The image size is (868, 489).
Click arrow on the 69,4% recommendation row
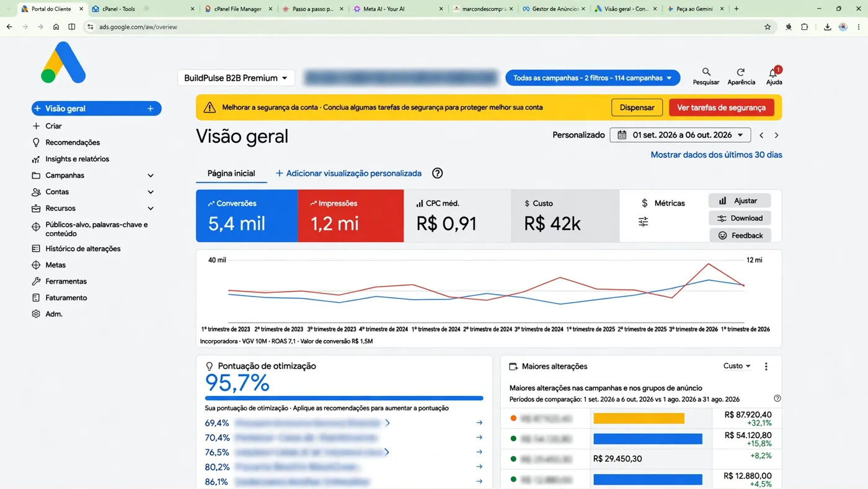(479, 423)
